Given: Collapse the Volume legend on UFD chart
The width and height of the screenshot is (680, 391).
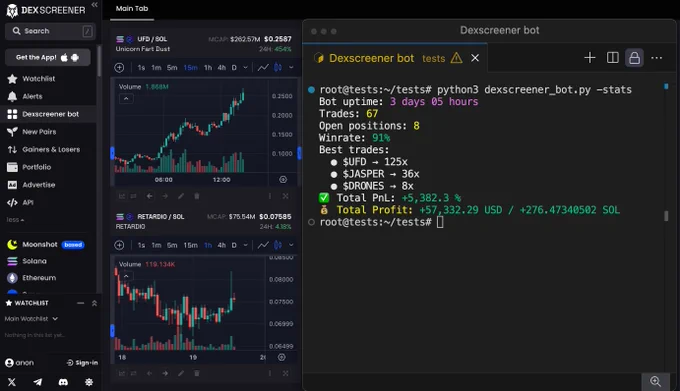Looking at the screenshot, I should (126, 98).
